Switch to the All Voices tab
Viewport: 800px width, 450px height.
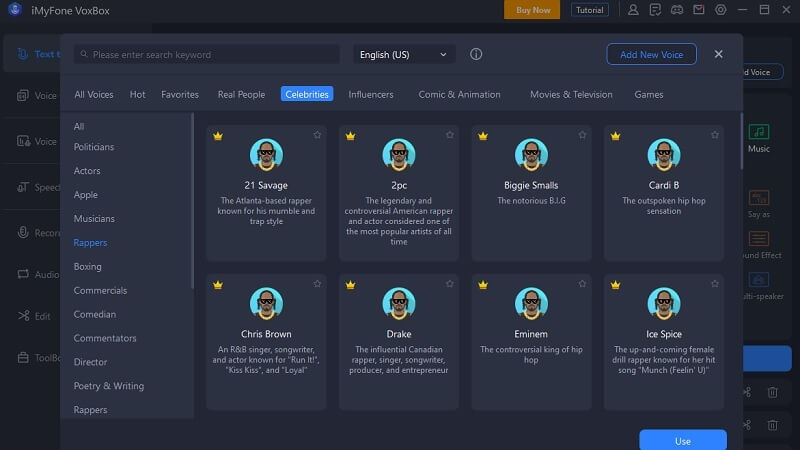click(x=94, y=94)
